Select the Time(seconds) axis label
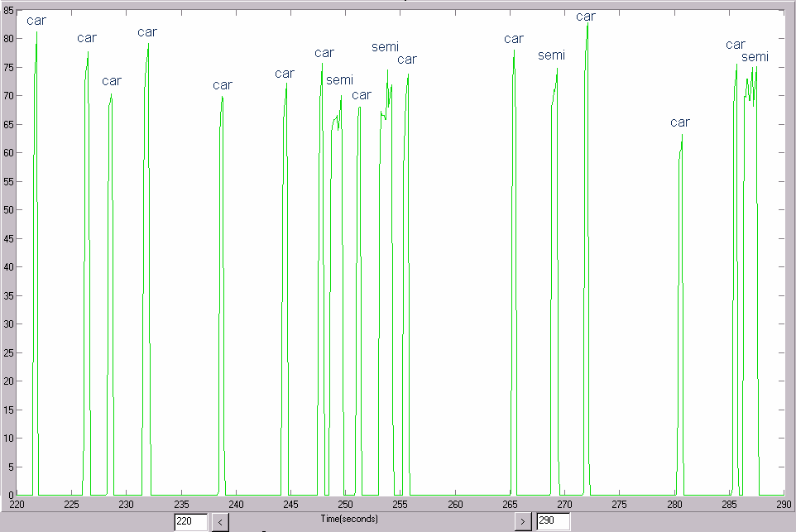796x532 pixels. point(348,519)
